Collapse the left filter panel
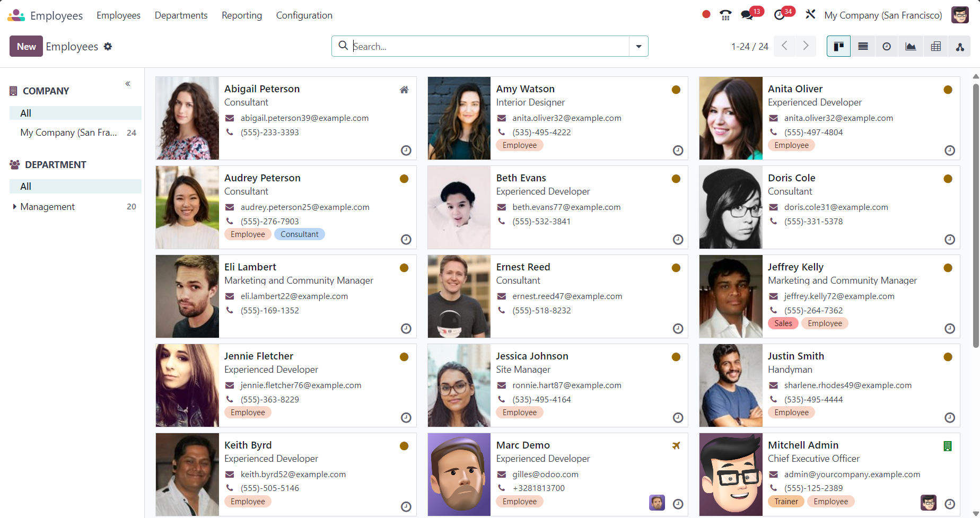Viewport: 980px width, 518px height. click(128, 84)
